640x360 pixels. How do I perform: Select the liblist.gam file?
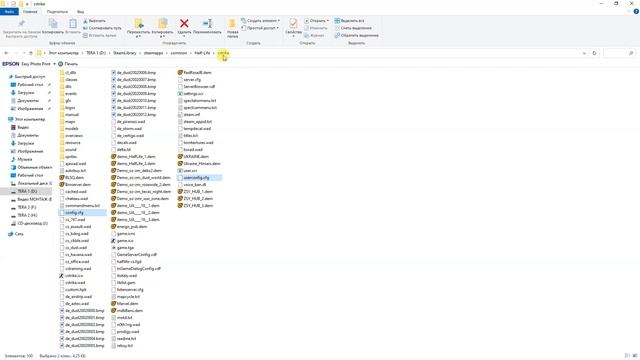click(126, 283)
